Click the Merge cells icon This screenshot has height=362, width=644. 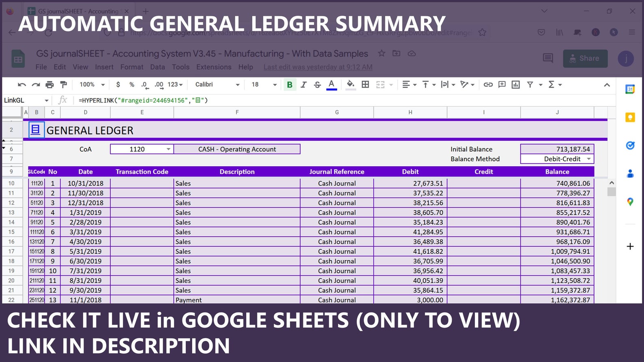click(x=380, y=84)
